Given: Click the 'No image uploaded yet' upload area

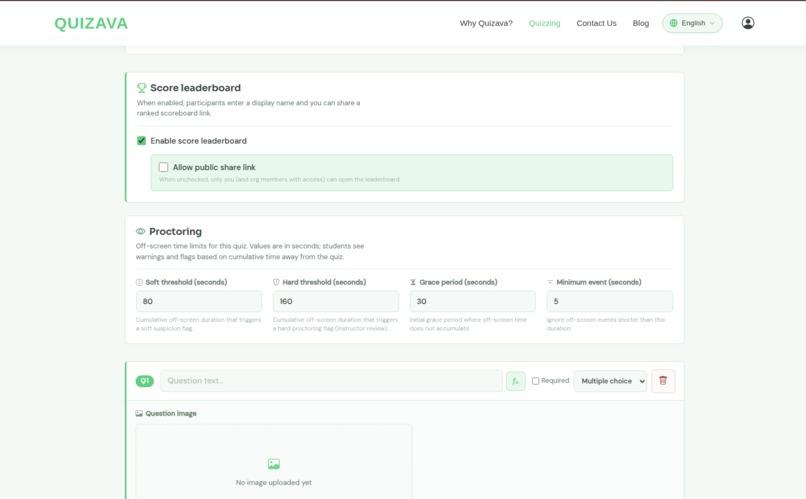Looking at the screenshot, I should (x=273, y=461).
